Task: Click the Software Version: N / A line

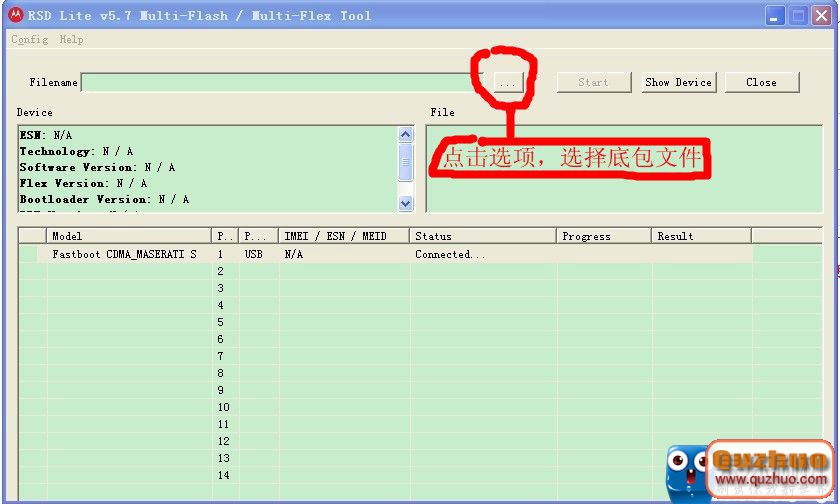Action: click(98, 167)
